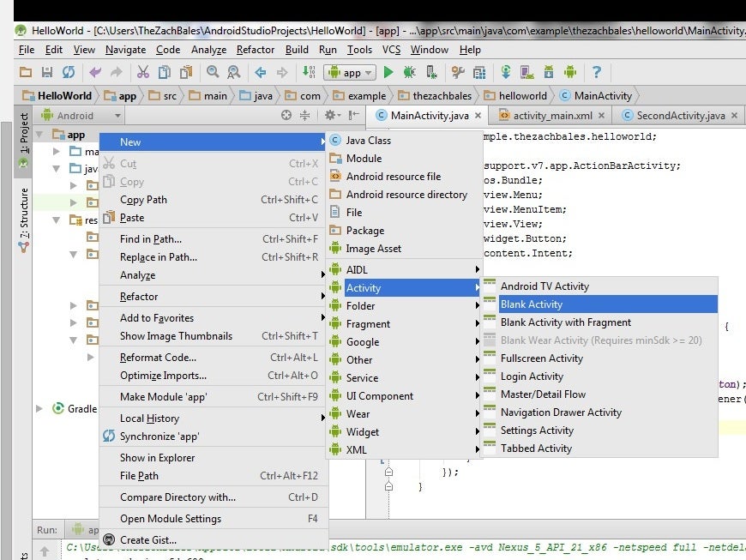The width and height of the screenshot is (746, 560).
Task: Open the Help question mark icon
Action: click(x=596, y=72)
